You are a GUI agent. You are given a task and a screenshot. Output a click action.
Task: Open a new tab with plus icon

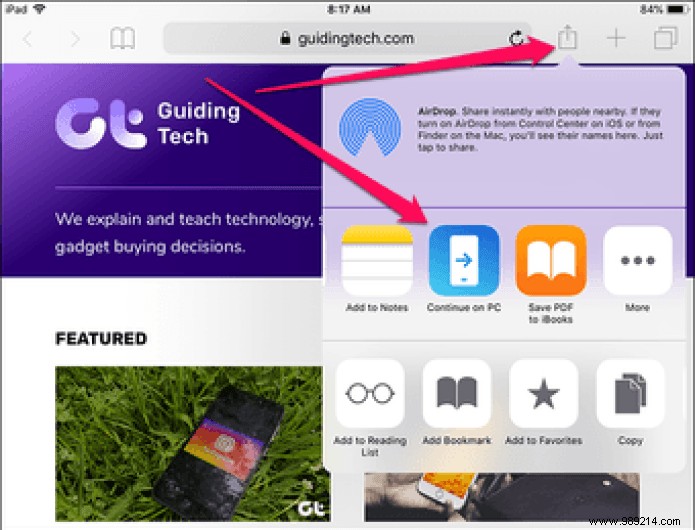pyautogui.click(x=616, y=39)
